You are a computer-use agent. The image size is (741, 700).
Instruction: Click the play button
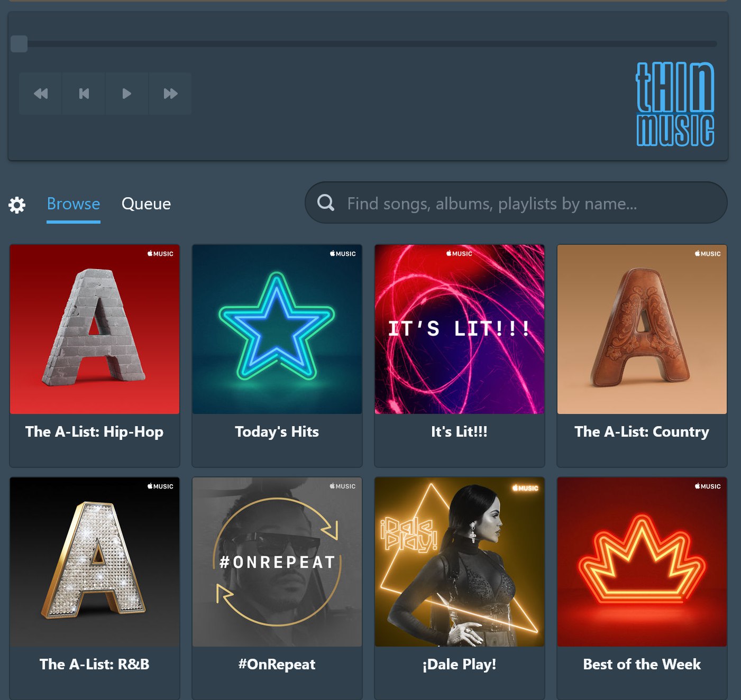tap(127, 94)
